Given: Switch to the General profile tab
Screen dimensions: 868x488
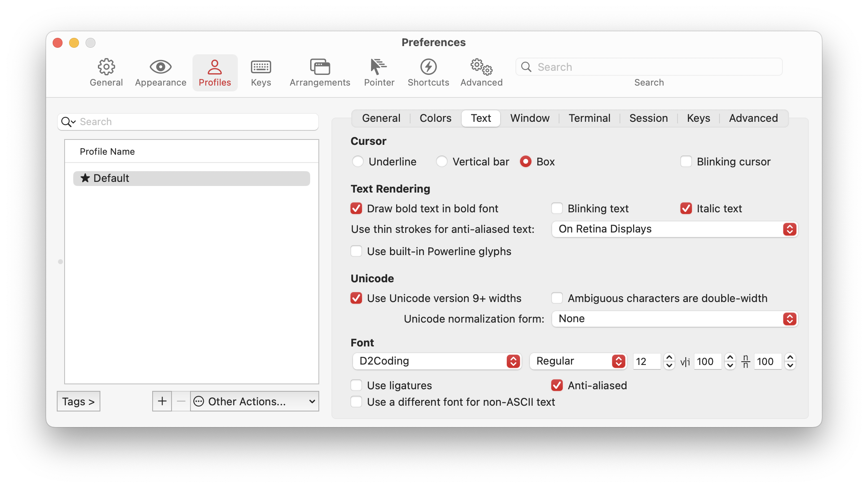Looking at the screenshot, I should click(x=381, y=118).
